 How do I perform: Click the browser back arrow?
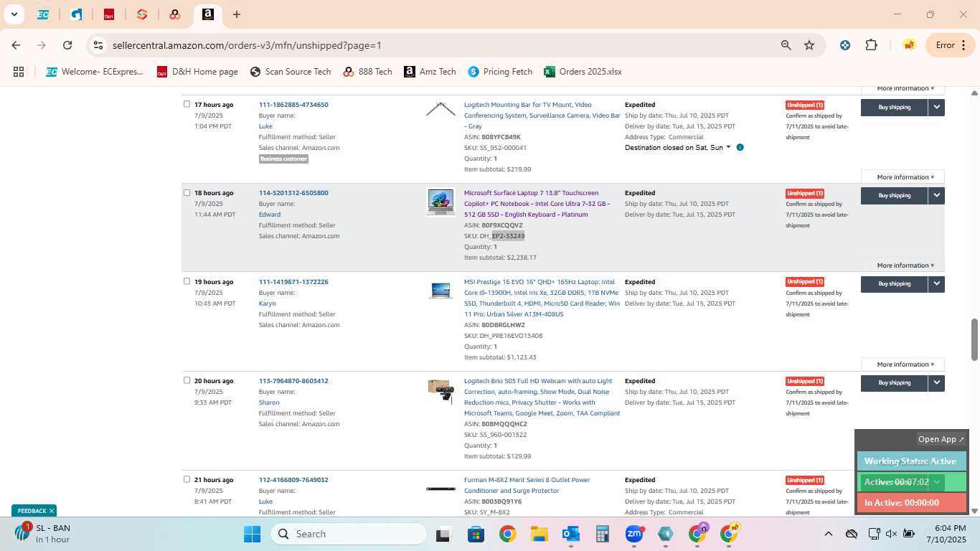point(16,45)
